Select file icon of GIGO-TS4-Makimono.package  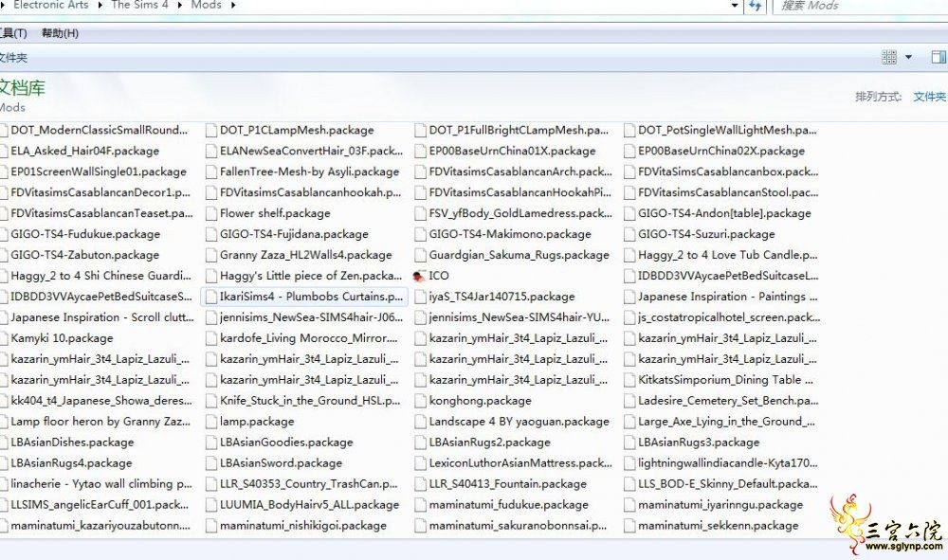coord(420,234)
